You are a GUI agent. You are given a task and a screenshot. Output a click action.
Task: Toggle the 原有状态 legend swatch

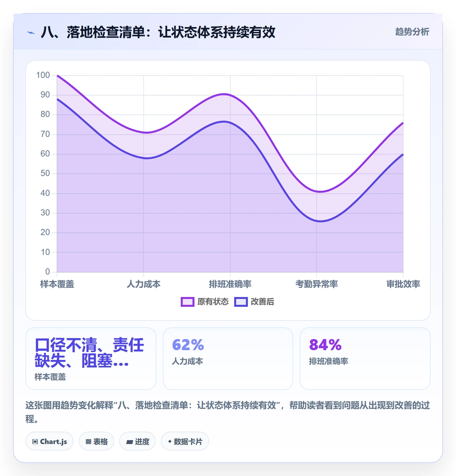[187, 302]
